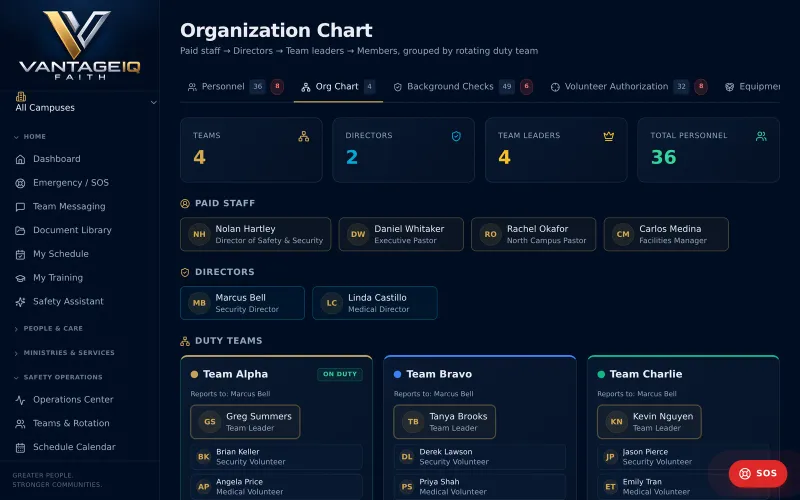Click the Directors section shield icon

click(x=185, y=272)
